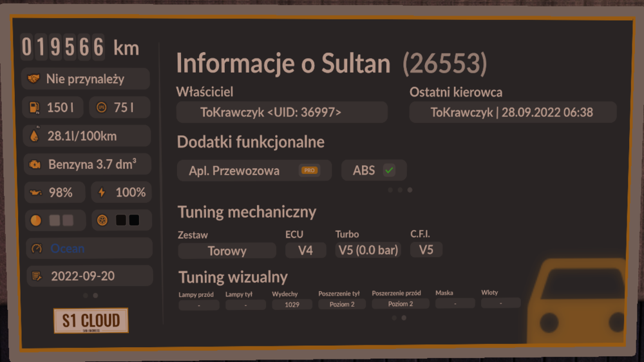Click the Wydechy 1029 value
Viewport: 644px width, 362px height.
coord(292,305)
